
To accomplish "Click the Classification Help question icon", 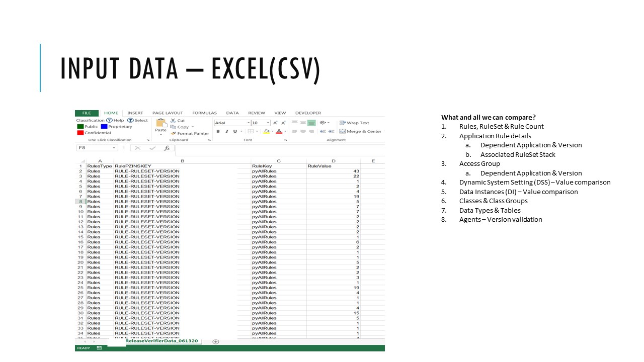I will pyautogui.click(x=109, y=121).
